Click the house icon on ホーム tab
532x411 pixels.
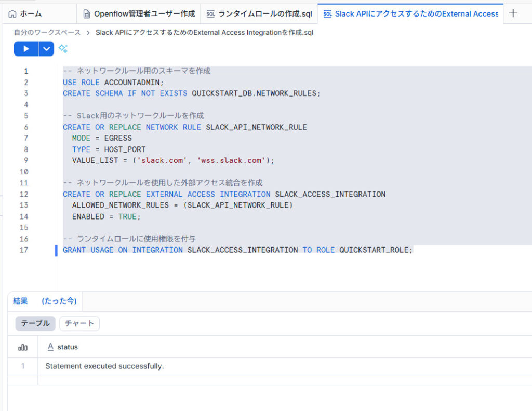point(12,14)
